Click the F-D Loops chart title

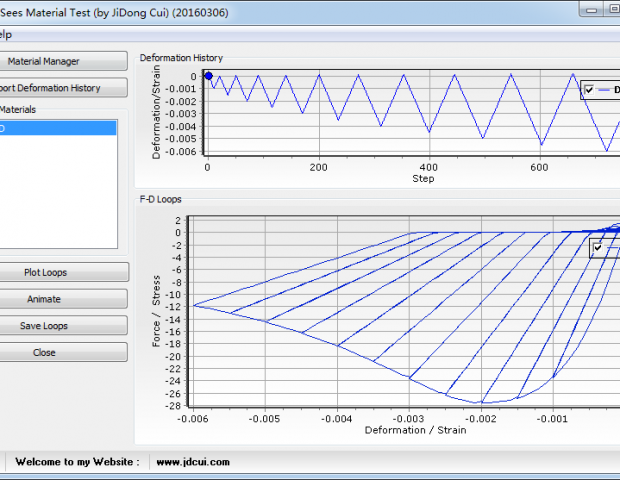[x=160, y=199]
